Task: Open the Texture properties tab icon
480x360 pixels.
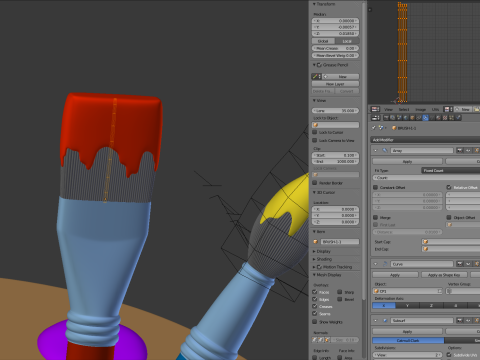Action: (x=445, y=118)
